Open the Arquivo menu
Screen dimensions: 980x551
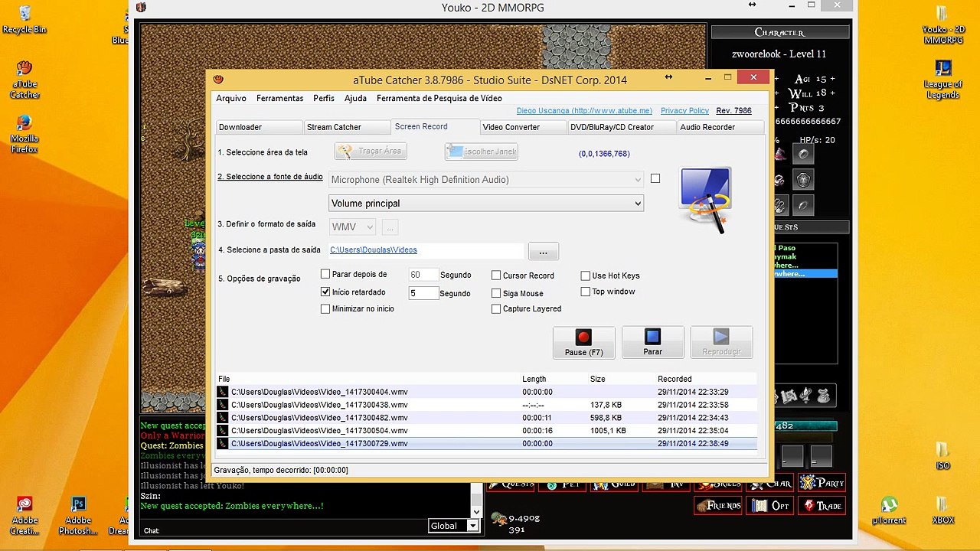coord(231,99)
